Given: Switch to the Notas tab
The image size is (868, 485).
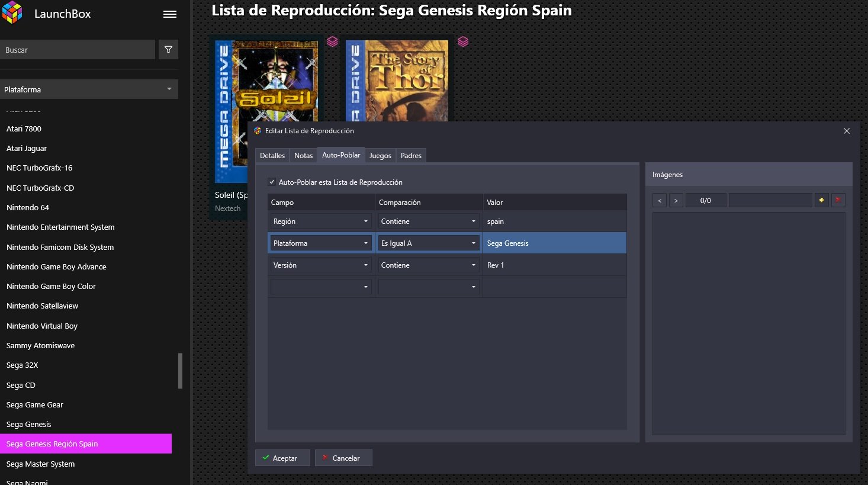Looking at the screenshot, I should click(303, 156).
